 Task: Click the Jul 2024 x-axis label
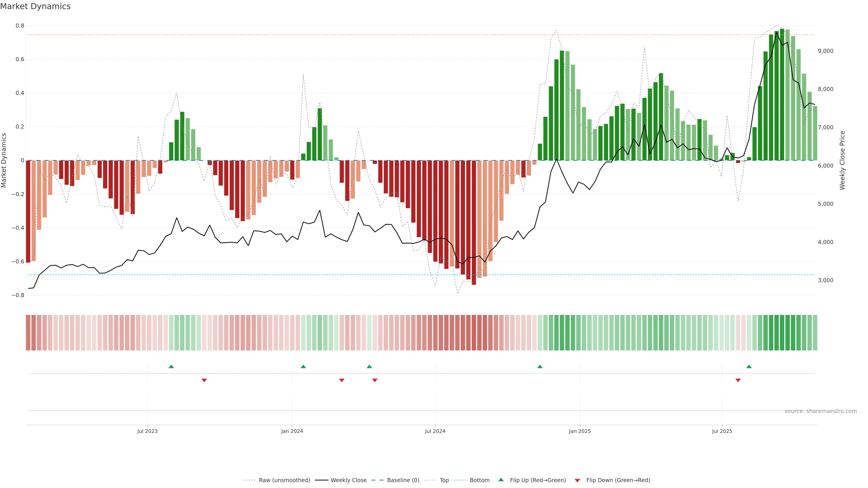point(435,431)
